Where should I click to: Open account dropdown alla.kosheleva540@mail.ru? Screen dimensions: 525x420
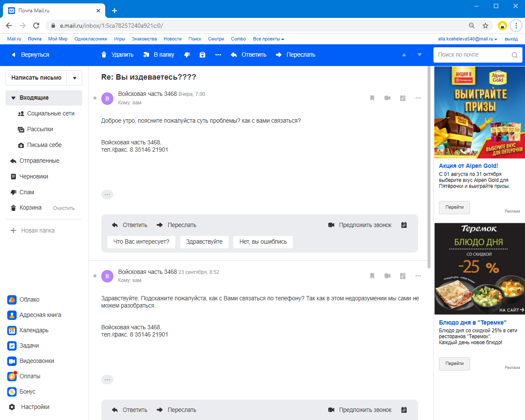pyautogui.click(x=468, y=39)
